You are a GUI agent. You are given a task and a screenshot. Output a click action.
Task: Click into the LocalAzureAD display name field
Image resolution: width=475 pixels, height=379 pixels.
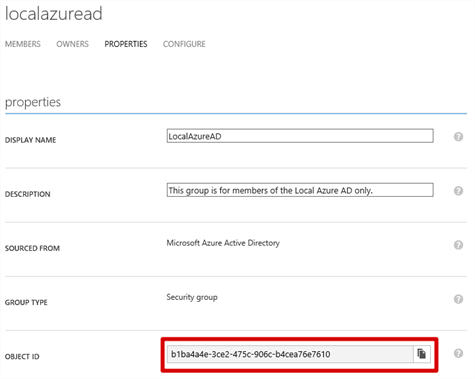[300, 136]
